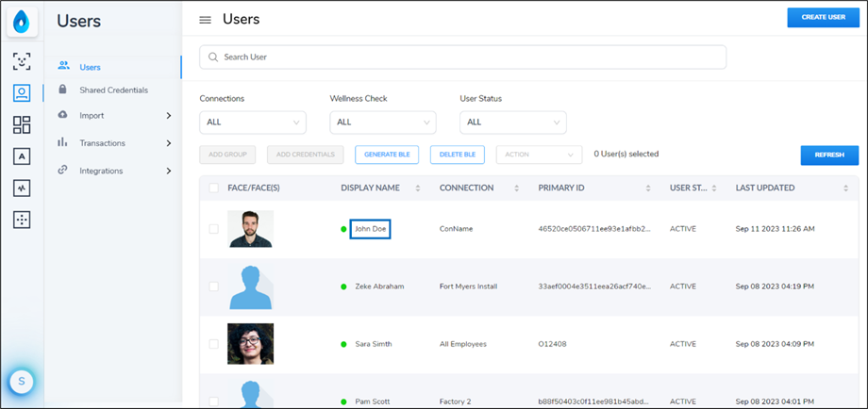The height and width of the screenshot is (409, 868).
Task: Click the Generate BLE button
Action: pos(387,155)
